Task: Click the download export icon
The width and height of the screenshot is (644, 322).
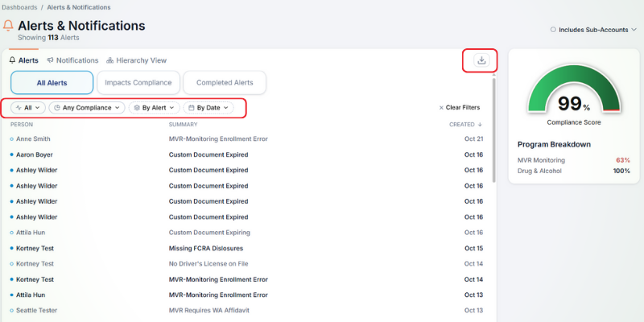Action: pos(481,60)
